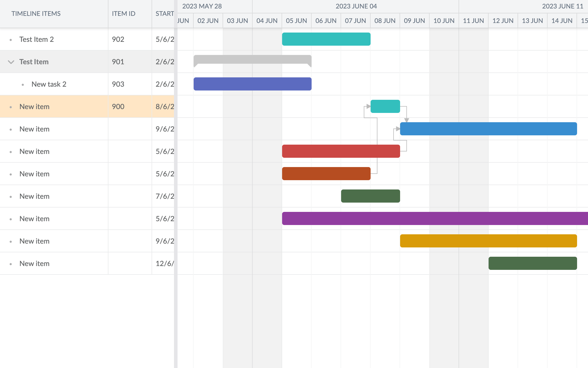588x368 pixels.
Task: Click the 2023 JUNE 04 week header
Action: click(x=356, y=6)
